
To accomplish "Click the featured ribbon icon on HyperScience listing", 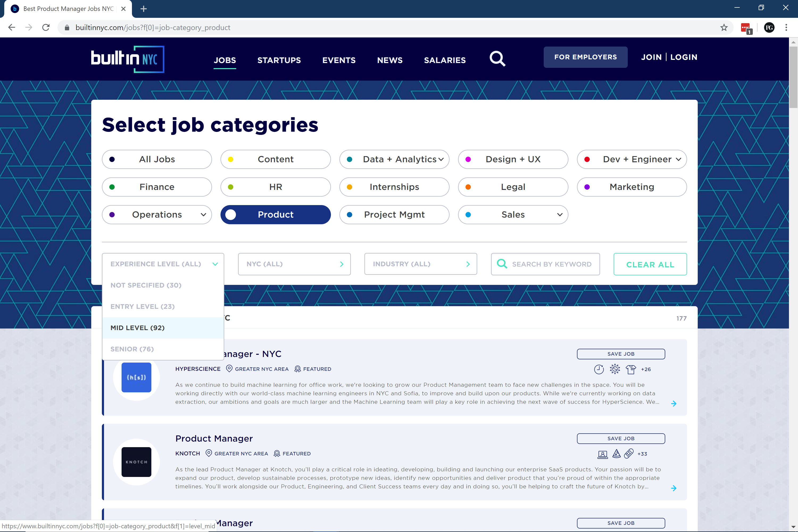I will [x=297, y=369].
